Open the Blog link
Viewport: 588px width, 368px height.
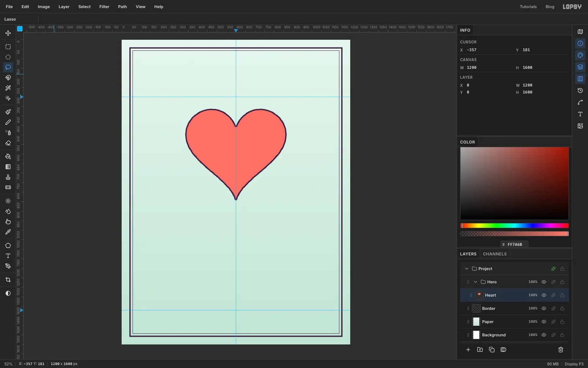pos(550,7)
